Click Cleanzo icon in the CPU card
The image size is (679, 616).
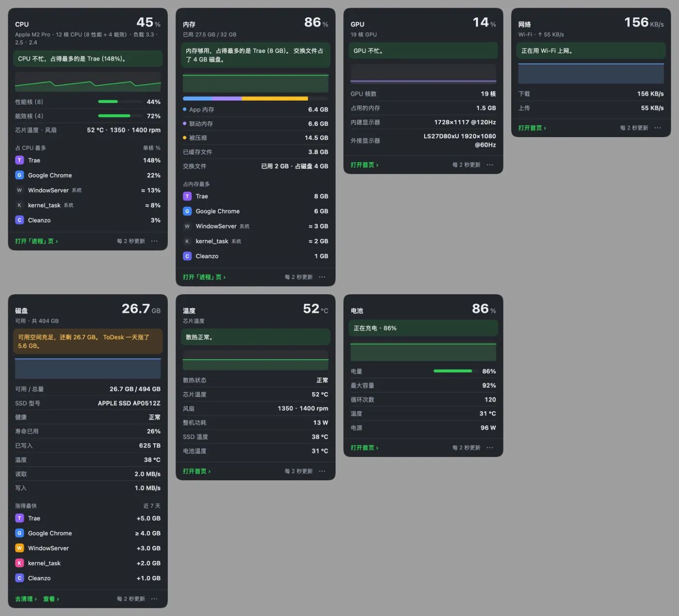[x=19, y=221]
